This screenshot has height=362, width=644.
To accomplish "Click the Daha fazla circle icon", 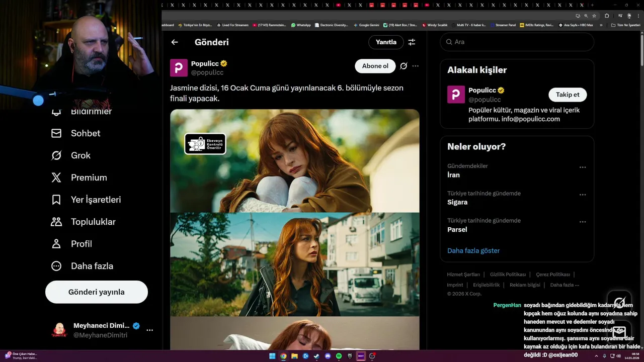I will click(x=56, y=266).
